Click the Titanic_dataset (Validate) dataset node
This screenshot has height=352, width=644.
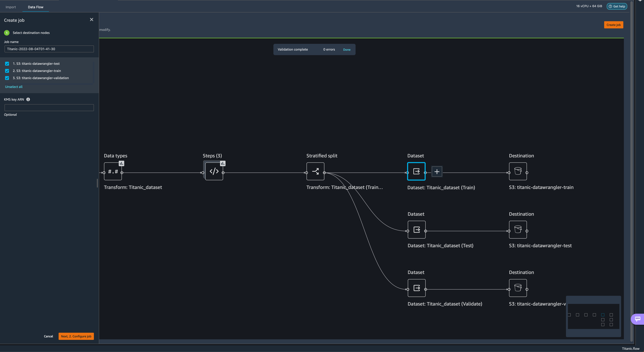pyautogui.click(x=417, y=288)
